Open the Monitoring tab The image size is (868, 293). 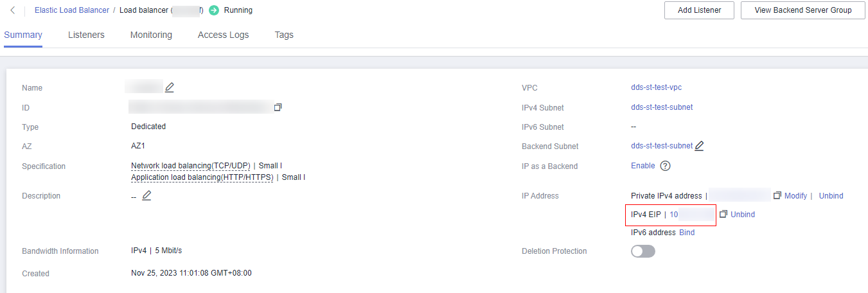[151, 35]
